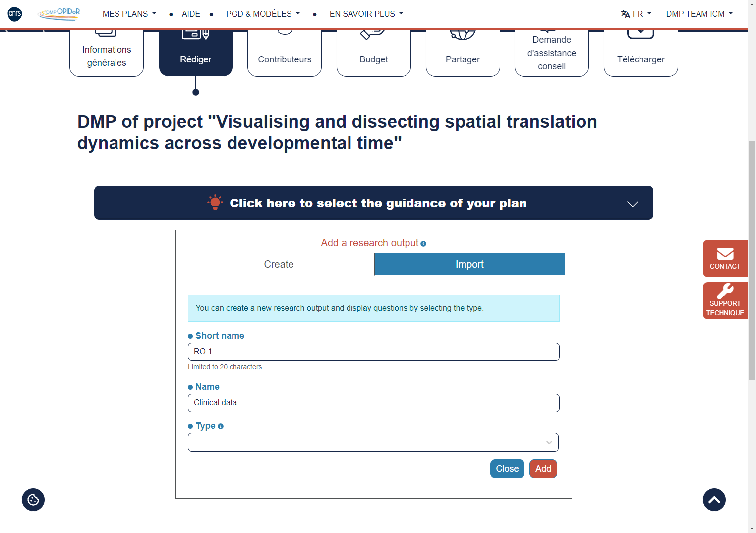Open the CONTACT envelope panel
This screenshot has height=533, width=756.
(725, 258)
